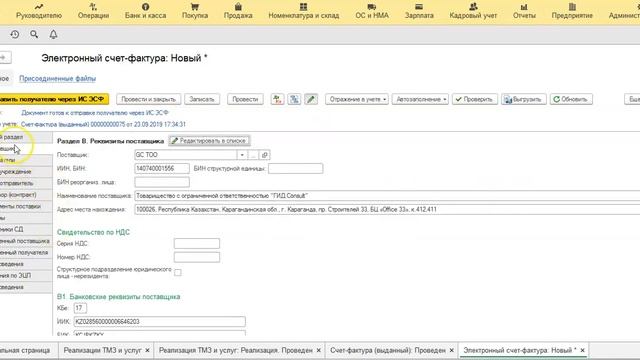
Task: Select sidebar item ending in получателя
Action: point(26,253)
